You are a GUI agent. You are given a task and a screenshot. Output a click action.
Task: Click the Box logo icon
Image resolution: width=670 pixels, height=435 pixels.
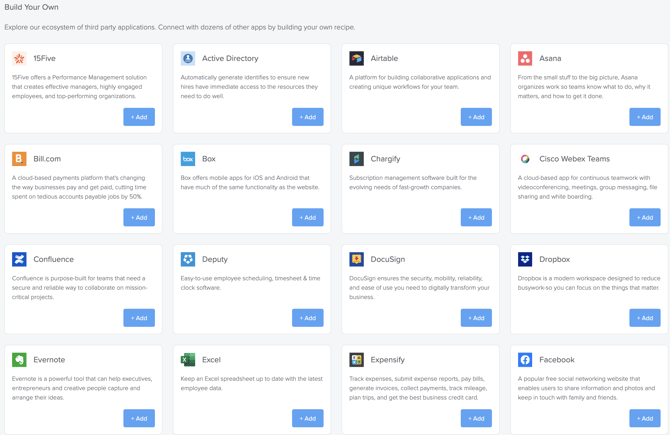coord(188,159)
